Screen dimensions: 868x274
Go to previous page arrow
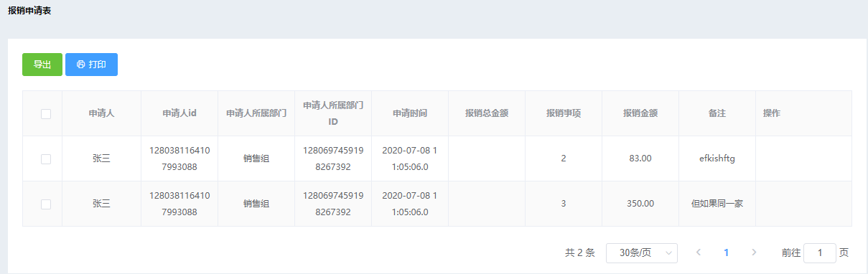click(x=699, y=252)
